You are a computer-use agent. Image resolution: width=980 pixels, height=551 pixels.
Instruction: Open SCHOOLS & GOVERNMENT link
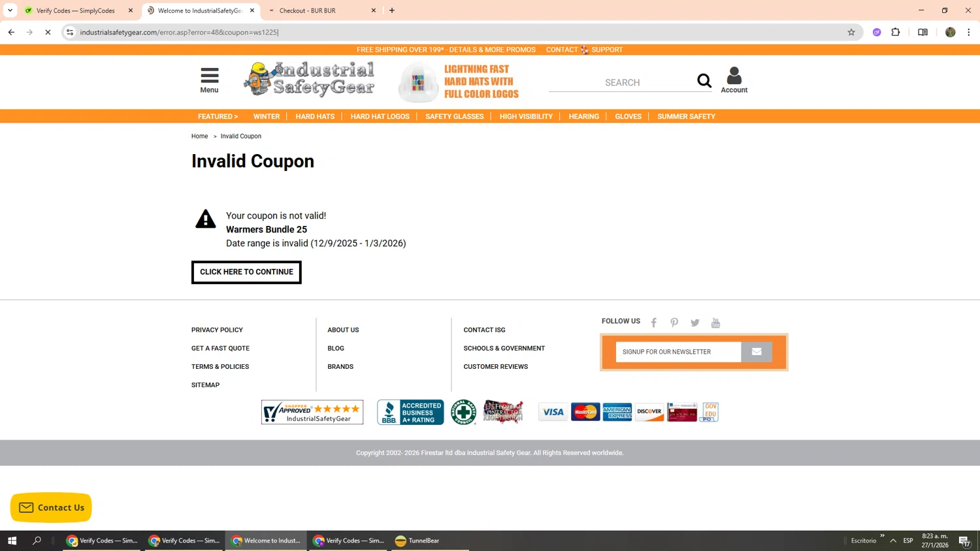click(x=504, y=348)
